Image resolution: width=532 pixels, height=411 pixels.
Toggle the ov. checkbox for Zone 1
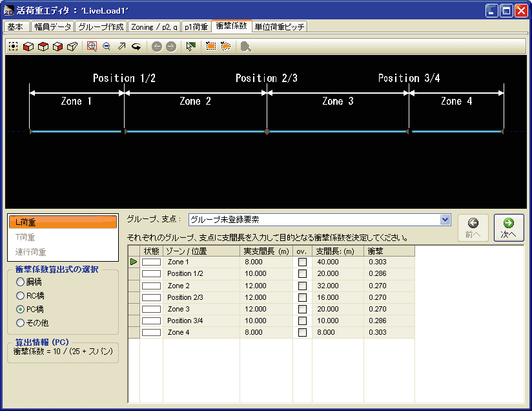pyautogui.click(x=302, y=262)
